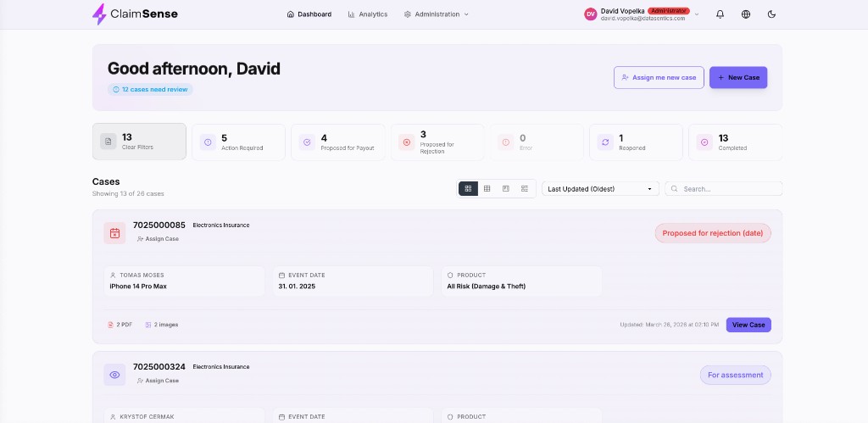View Case 7025000085
Image resolution: width=868 pixels, height=423 pixels.
point(748,325)
